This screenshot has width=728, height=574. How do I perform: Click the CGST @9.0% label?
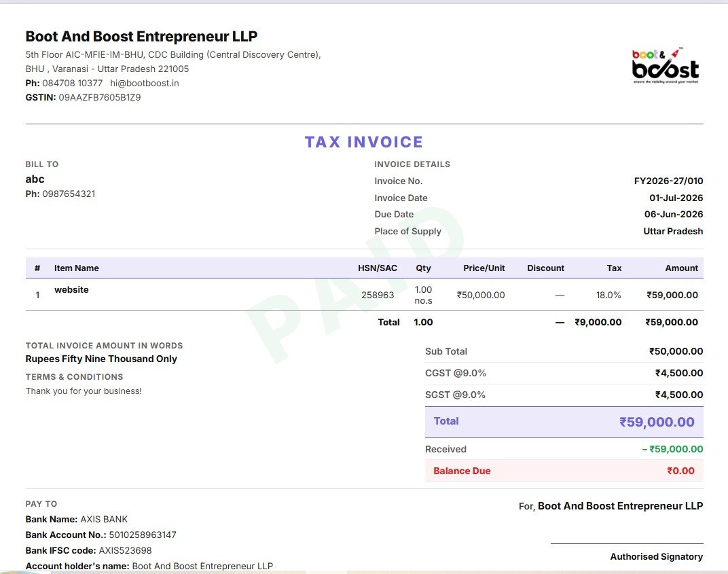pos(456,374)
